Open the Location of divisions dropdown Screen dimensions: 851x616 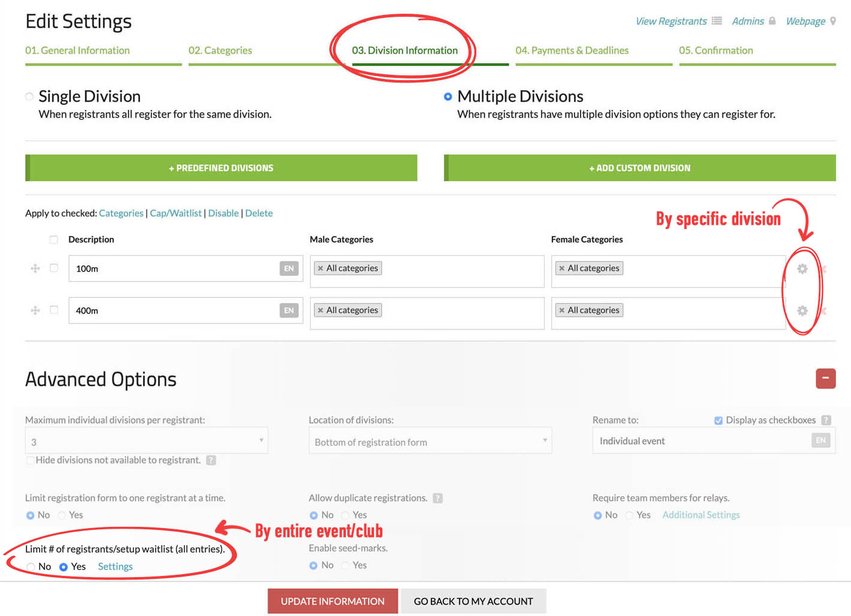tap(430, 441)
